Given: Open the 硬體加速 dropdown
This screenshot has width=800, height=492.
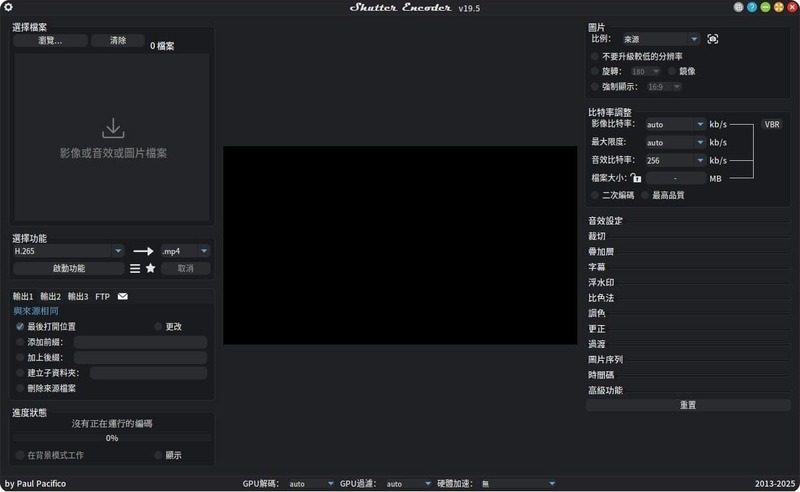Looking at the screenshot, I should (x=518, y=484).
